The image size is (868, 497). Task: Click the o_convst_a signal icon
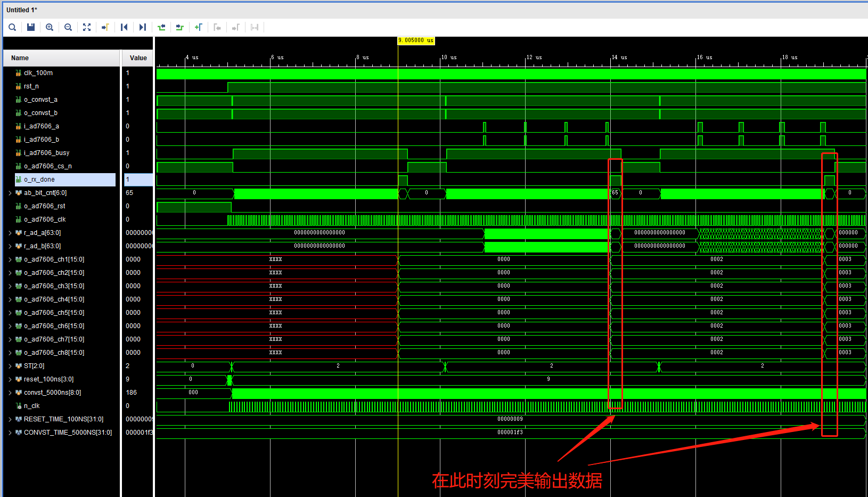click(19, 100)
